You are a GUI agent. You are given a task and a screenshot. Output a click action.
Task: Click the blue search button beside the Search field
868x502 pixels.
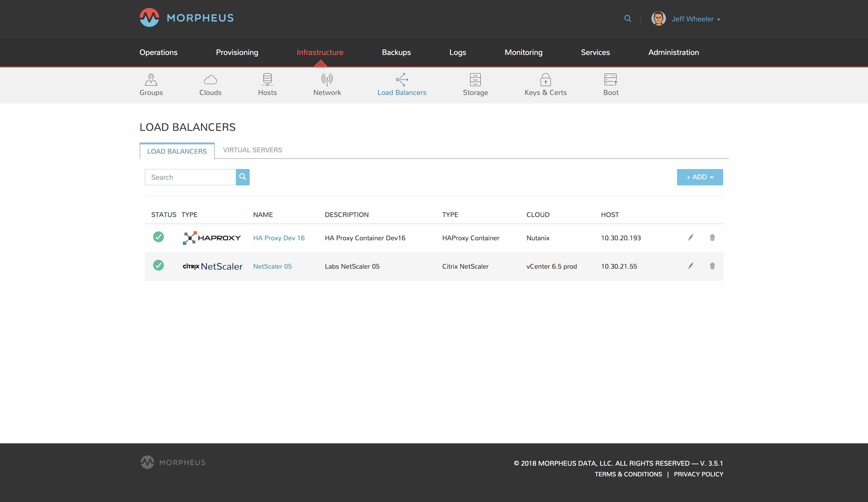tap(242, 177)
